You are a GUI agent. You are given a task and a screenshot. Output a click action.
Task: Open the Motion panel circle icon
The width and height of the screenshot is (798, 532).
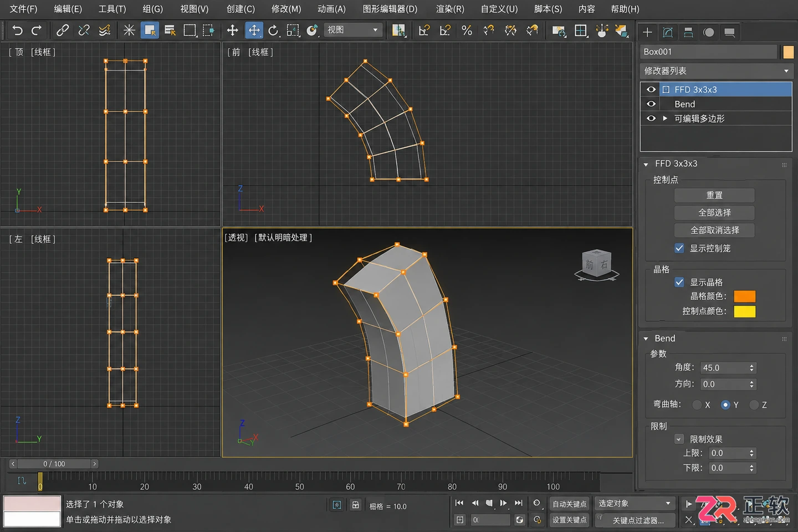click(709, 32)
